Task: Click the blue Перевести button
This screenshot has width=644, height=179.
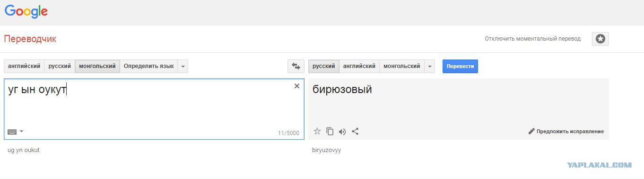Action: [460, 66]
